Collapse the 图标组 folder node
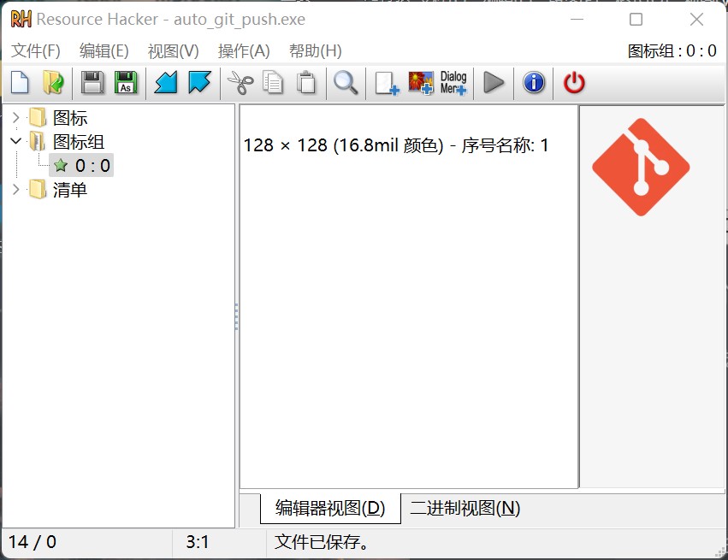 point(15,141)
